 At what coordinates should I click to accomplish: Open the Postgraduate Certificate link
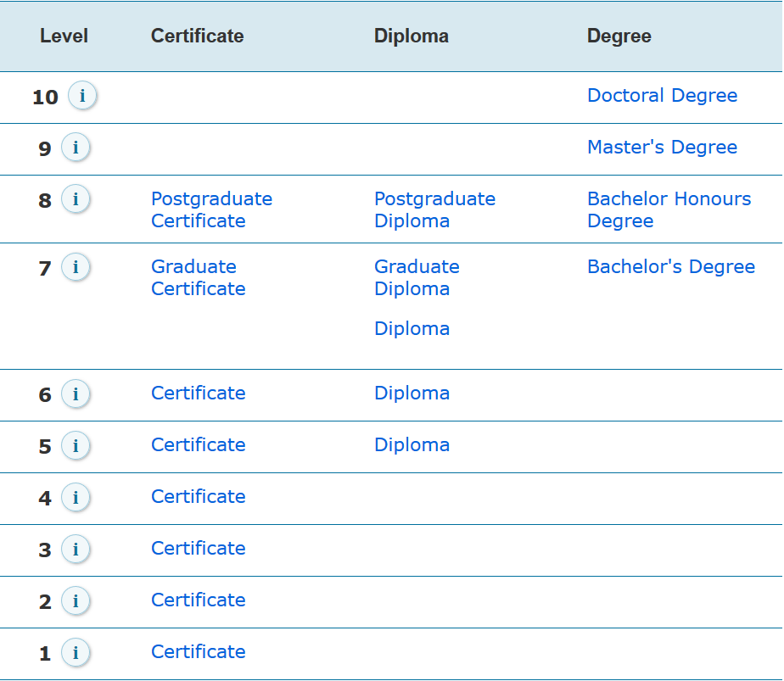pyautogui.click(x=211, y=209)
